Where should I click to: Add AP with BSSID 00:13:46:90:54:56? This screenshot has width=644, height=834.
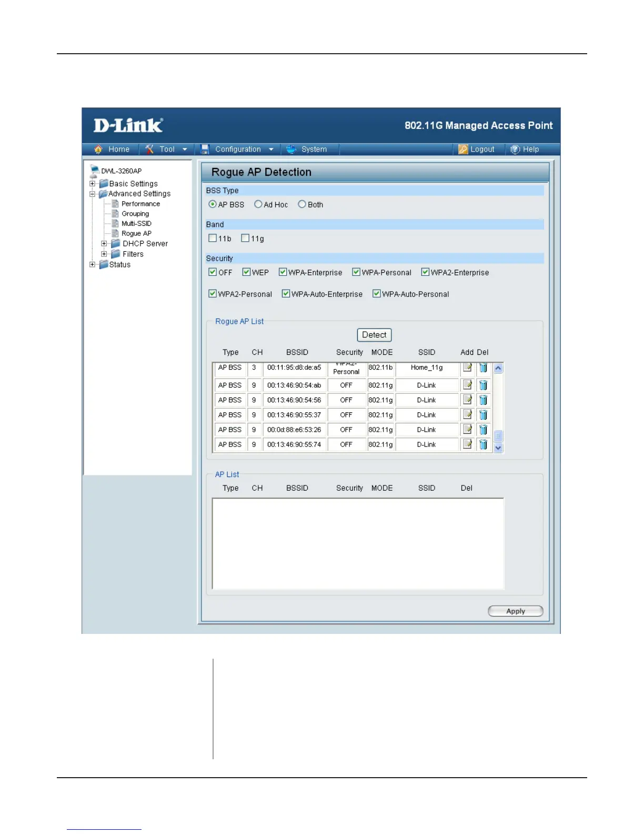[467, 400]
